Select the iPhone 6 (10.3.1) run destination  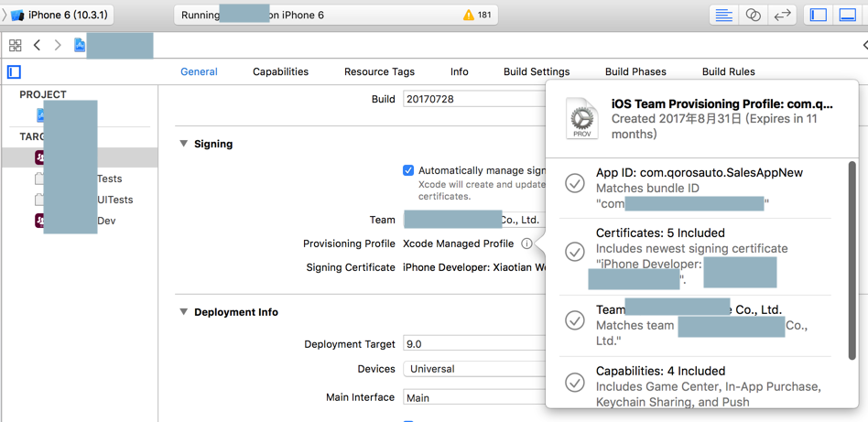[x=61, y=16]
